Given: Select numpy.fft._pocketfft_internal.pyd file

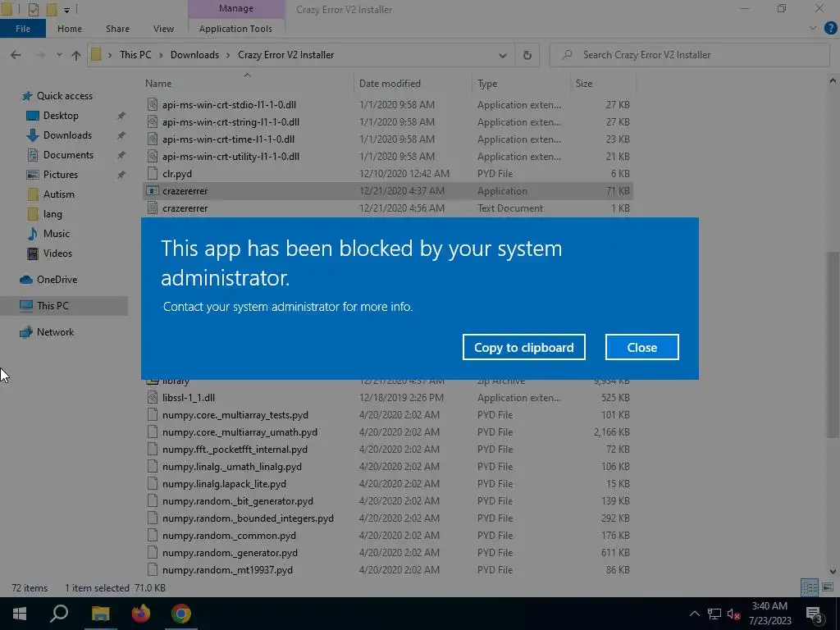Looking at the screenshot, I should [x=235, y=449].
